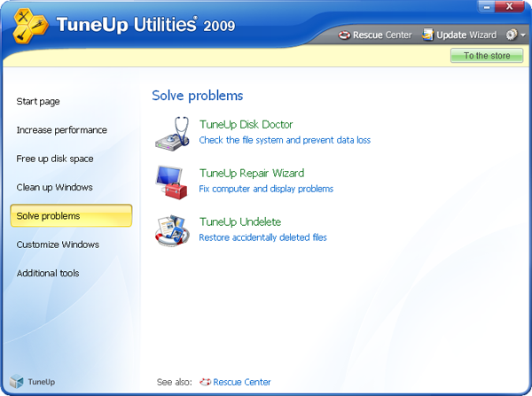Image resolution: width=532 pixels, height=396 pixels.
Task: Open Free up disk space category
Action: click(x=55, y=159)
